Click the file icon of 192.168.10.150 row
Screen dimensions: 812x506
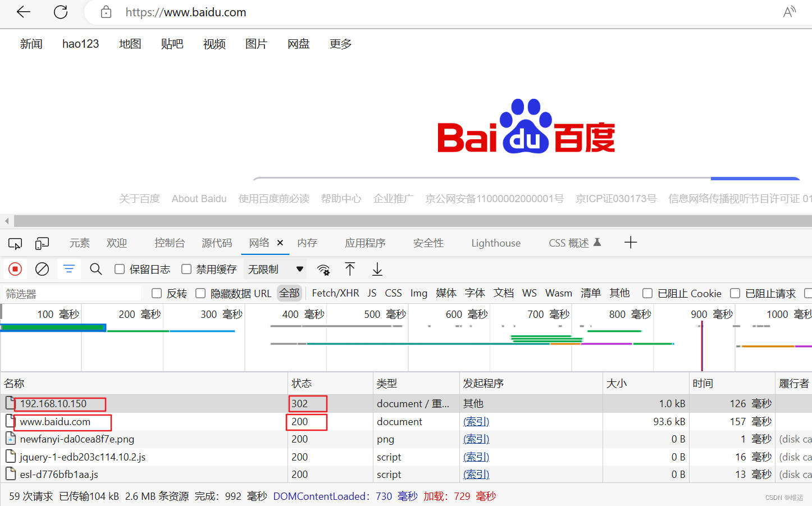pos(10,403)
